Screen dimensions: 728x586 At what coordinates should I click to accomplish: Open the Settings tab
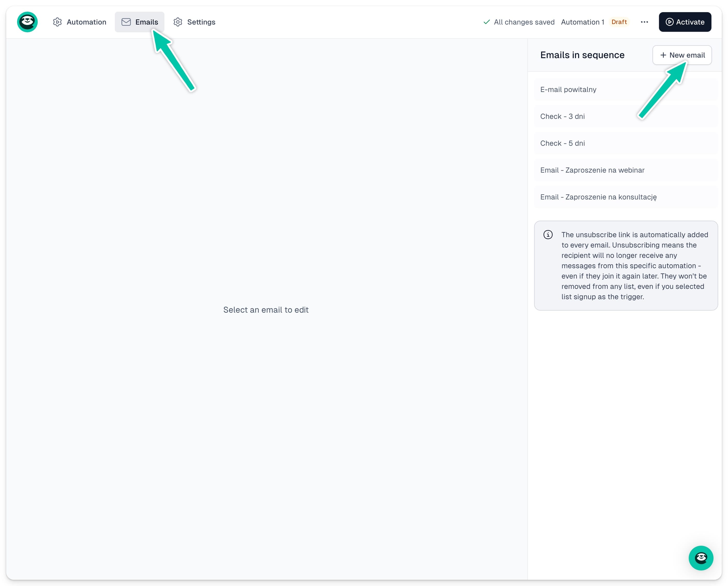click(194, 22)
